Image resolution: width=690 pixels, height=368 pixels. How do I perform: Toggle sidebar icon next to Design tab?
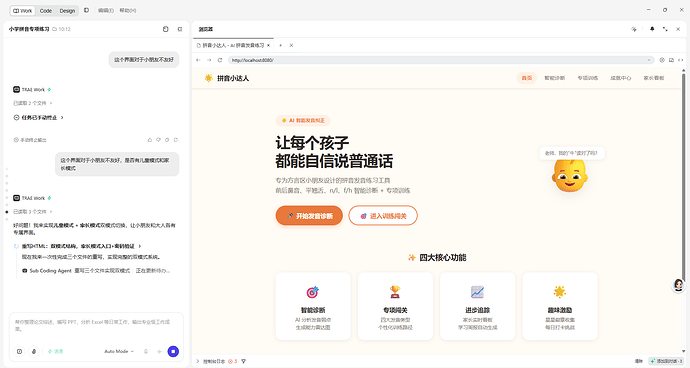(86, 10)
